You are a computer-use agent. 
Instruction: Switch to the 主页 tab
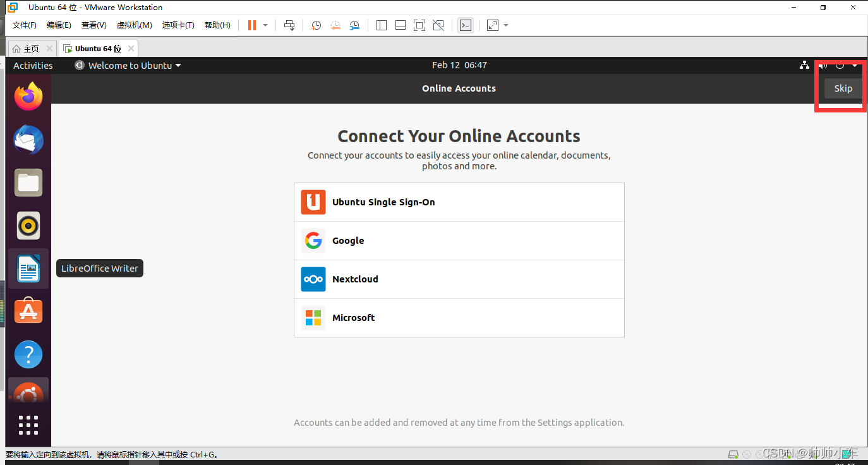coord(32,49)
